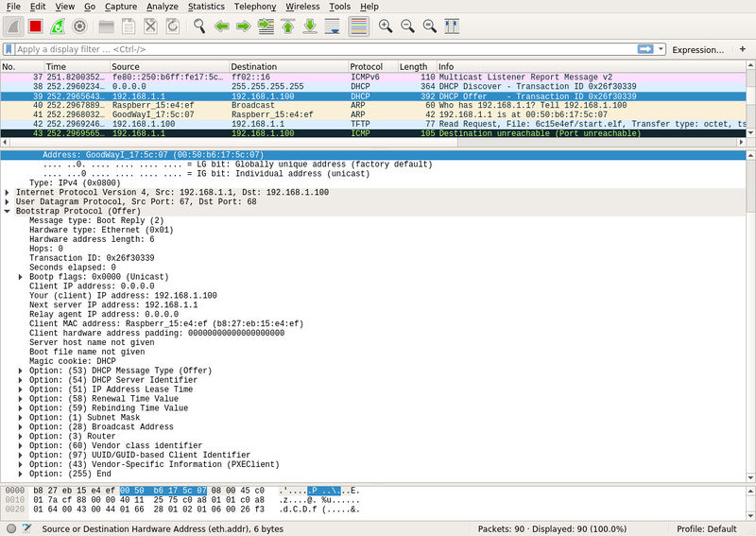Select packet 42 TFTP Read Request row
The image size is (756, 536).
pyautogui.click(x=373, y=124)
